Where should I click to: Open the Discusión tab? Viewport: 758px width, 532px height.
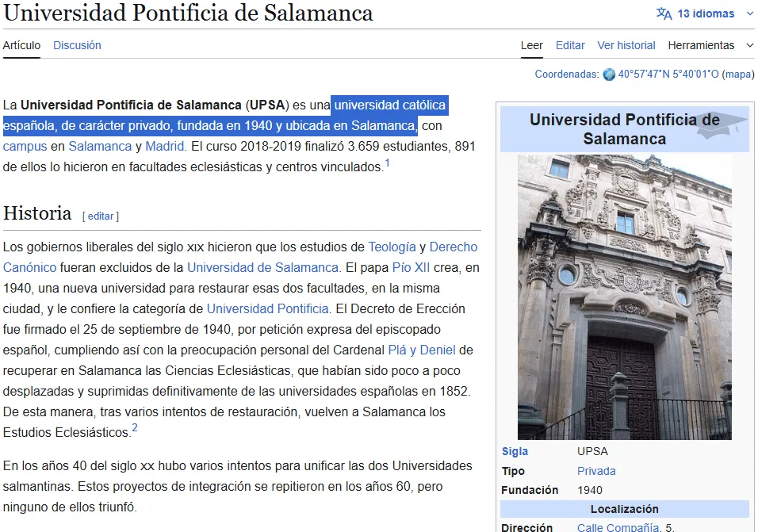[77, 45]
